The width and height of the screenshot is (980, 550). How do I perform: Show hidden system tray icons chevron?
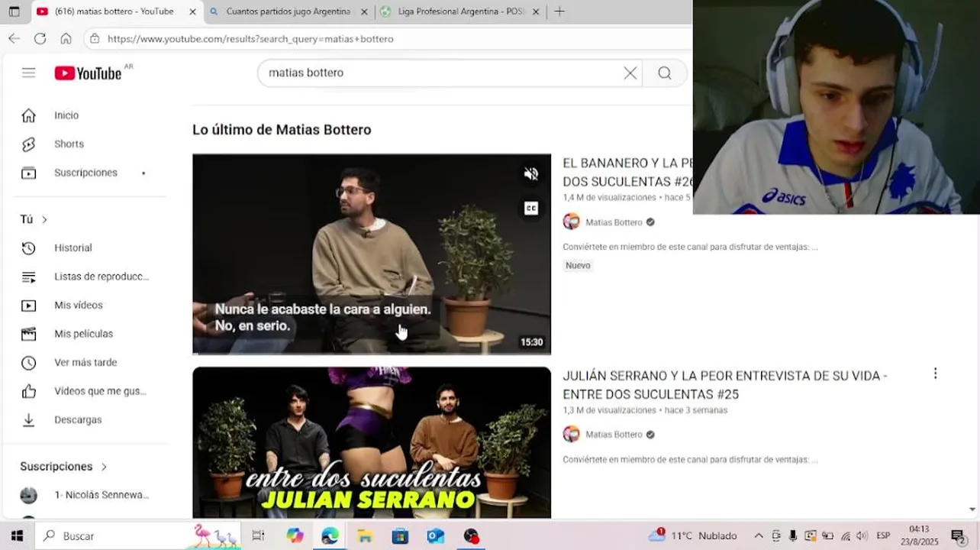758,535
